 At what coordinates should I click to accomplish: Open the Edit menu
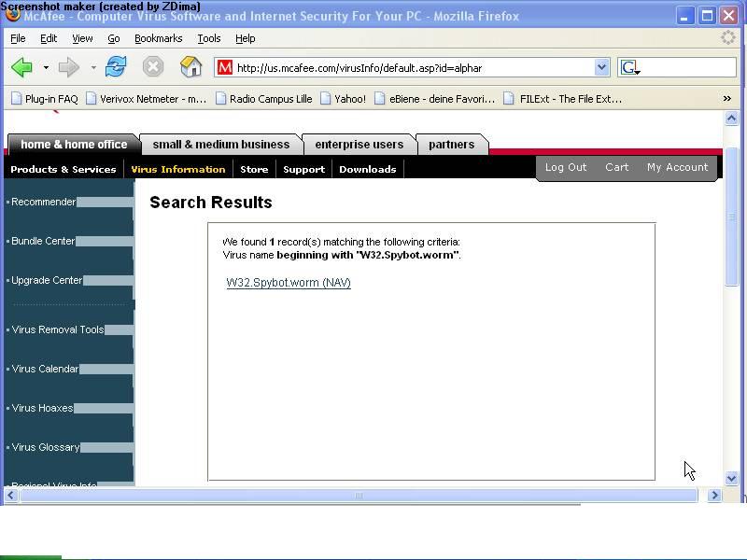(x=49, y=38)
